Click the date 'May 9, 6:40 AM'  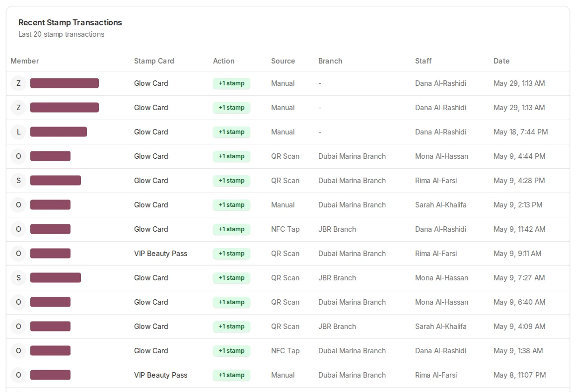519,302
